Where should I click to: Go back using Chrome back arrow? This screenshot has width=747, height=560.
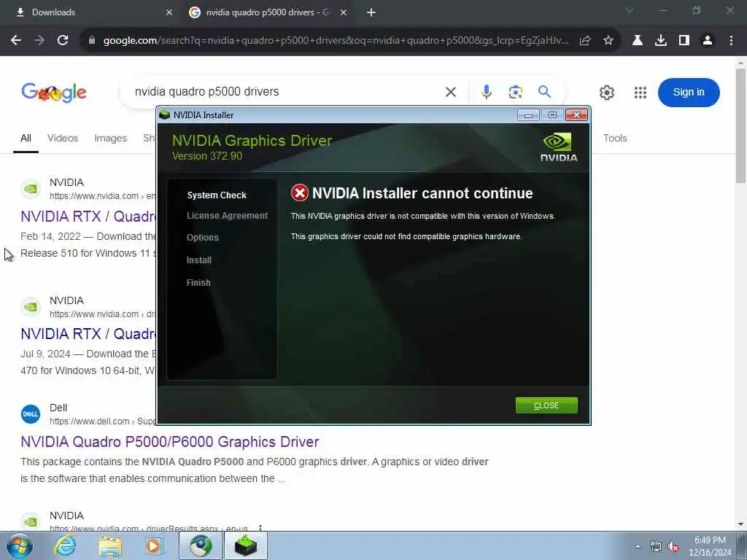click(x=16, y=41)
